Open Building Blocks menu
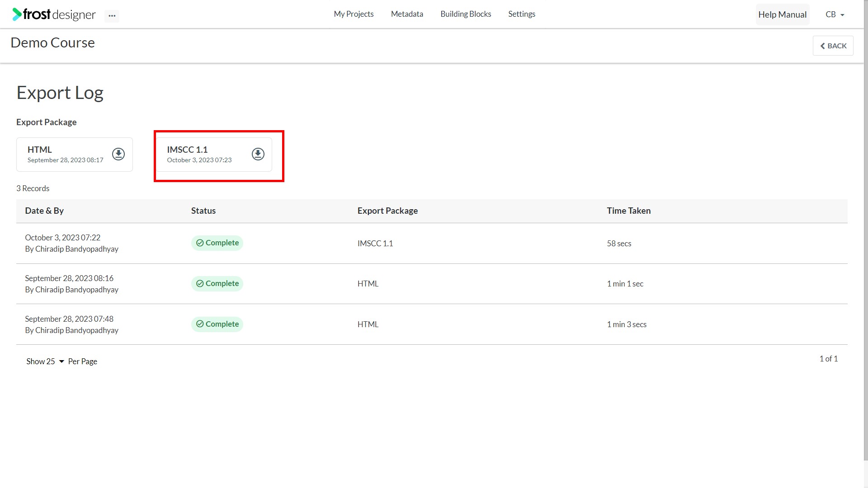This screenshot has width=868, height=488. coord(466,14)
